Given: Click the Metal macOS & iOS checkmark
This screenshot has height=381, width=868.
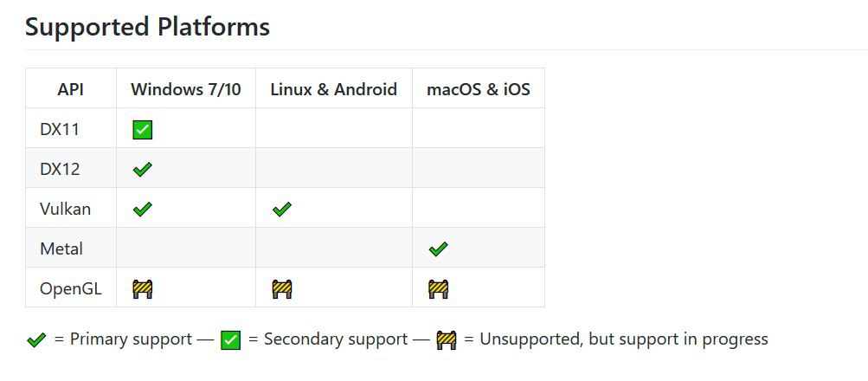Looking at the screenshot, I should point(438,249).
